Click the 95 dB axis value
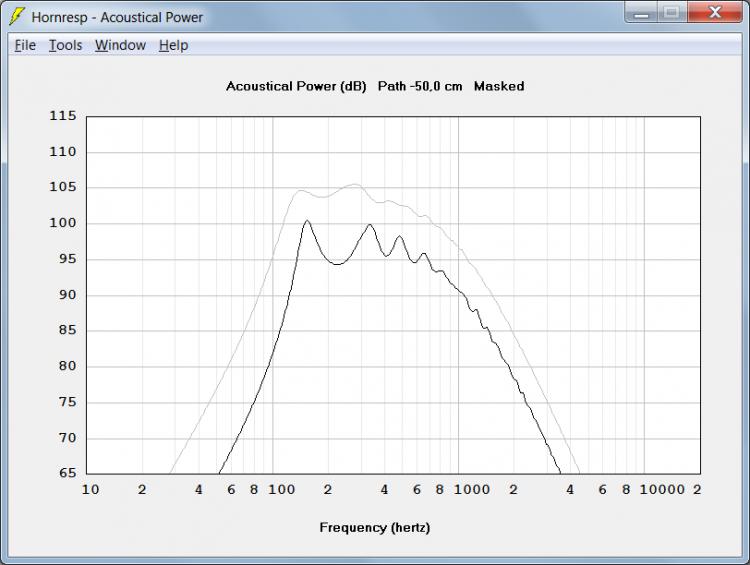This screenshot has width=750, height=565. pos(67,259)
